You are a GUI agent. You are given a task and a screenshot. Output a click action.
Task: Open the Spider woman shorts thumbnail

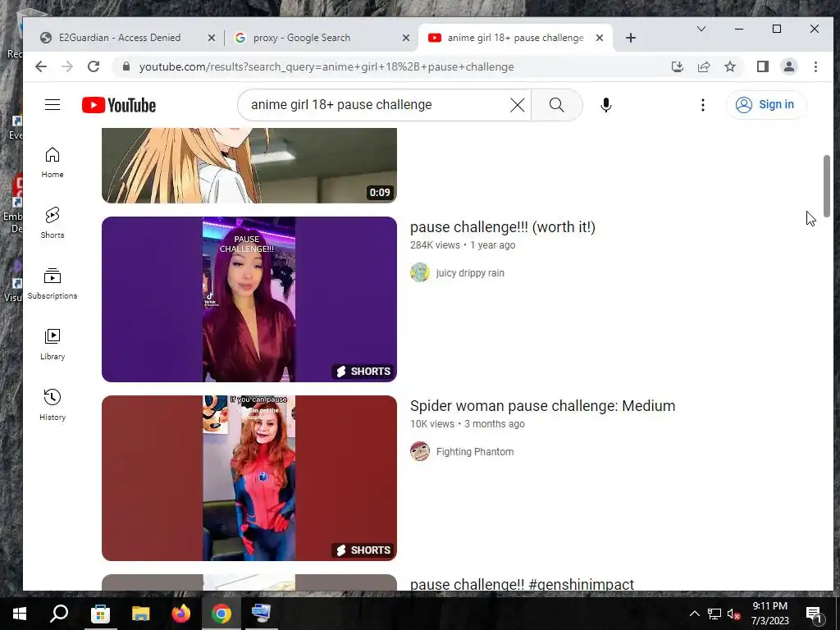point(249,478)
